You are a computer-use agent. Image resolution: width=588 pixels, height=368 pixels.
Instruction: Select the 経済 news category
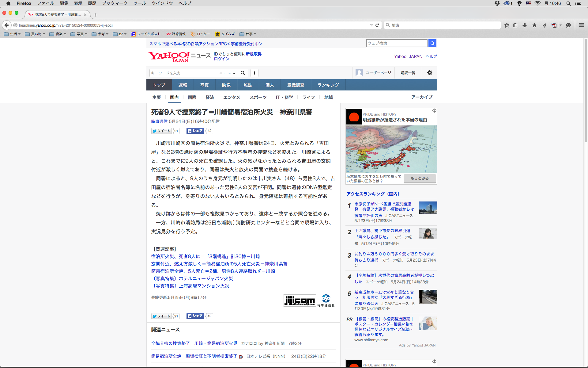pyautogui.click(x=210, y=97)
